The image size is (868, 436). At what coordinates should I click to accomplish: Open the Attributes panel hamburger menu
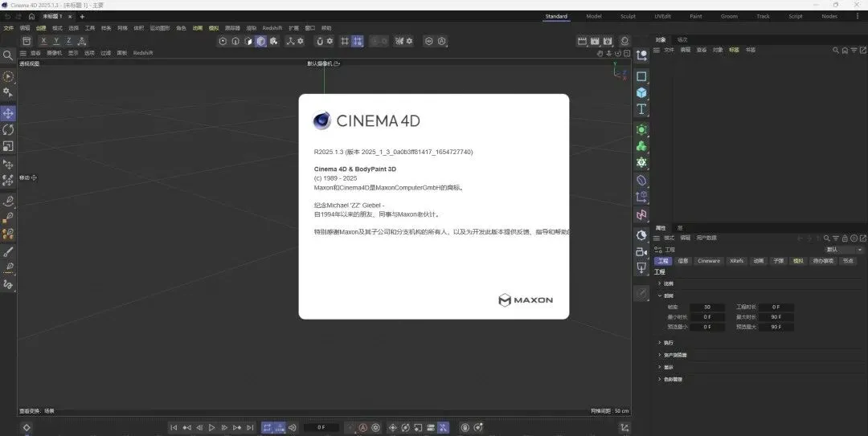657,238
